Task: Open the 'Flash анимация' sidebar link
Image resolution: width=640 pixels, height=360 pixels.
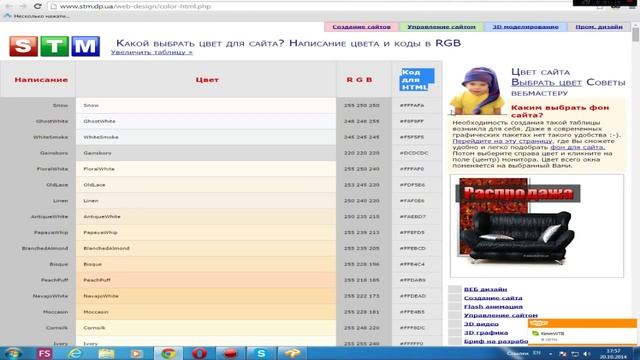Action: [493, 307]
